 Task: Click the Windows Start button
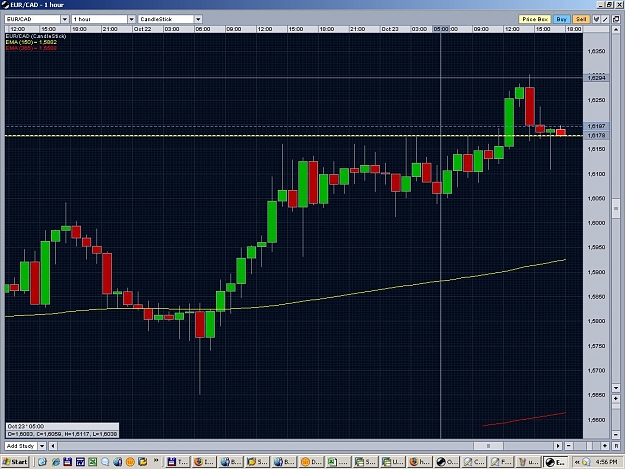click(15, 462)
